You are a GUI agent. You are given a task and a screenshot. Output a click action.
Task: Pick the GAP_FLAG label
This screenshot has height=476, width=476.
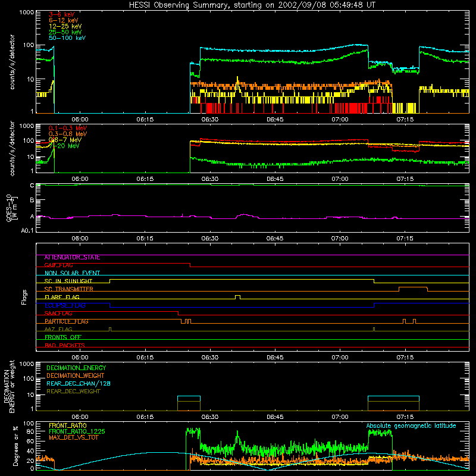click(x=58, y=265)
